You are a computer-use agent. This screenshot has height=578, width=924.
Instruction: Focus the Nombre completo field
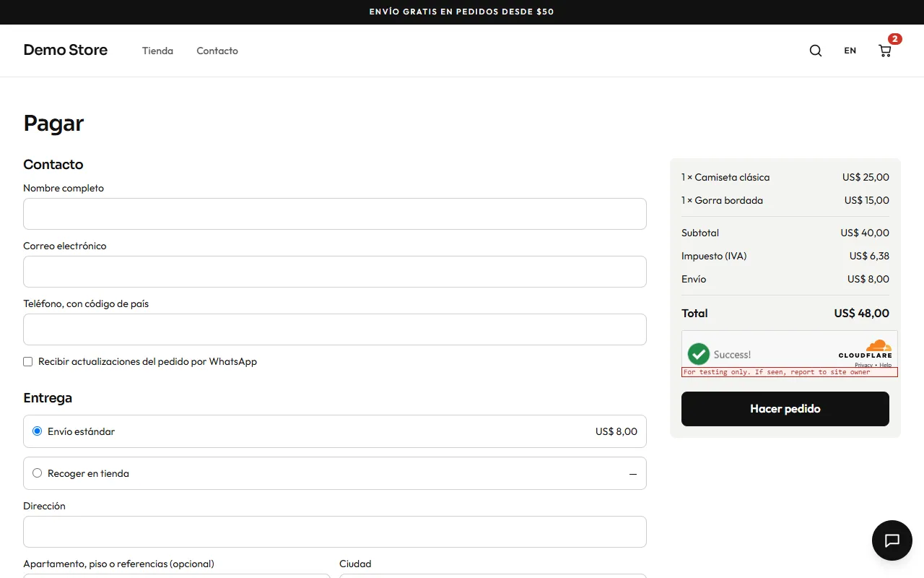point(335,214)
